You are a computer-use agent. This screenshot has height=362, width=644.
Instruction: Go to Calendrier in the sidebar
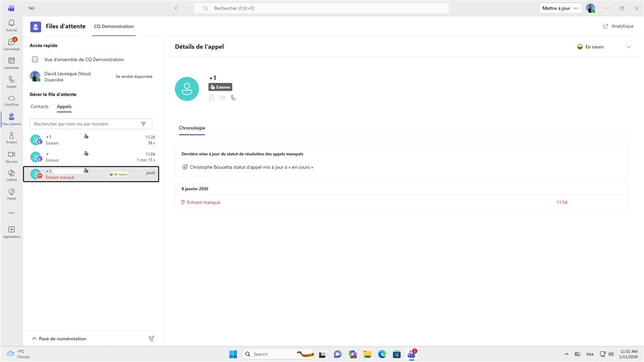pos(11,62)
